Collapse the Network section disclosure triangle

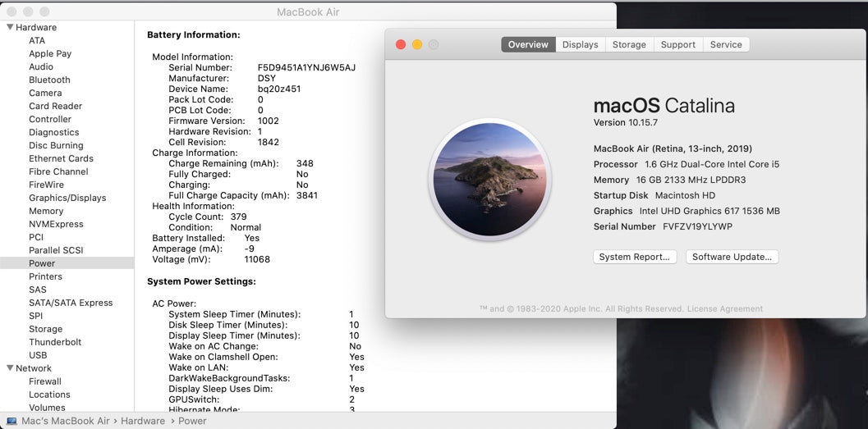[10, 368]
